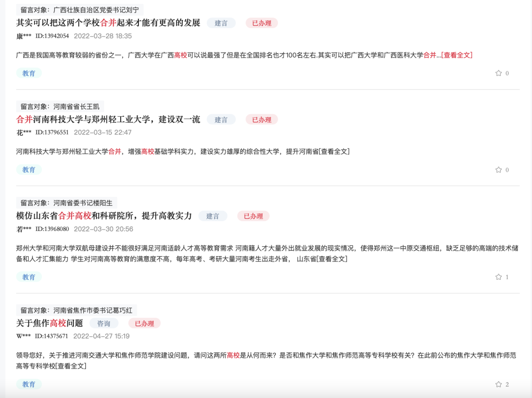Viewport: 532px width, 398px height.
Task: Click the star icon on 合并河南科技大学 post
Action: click(x=499, y=170)
